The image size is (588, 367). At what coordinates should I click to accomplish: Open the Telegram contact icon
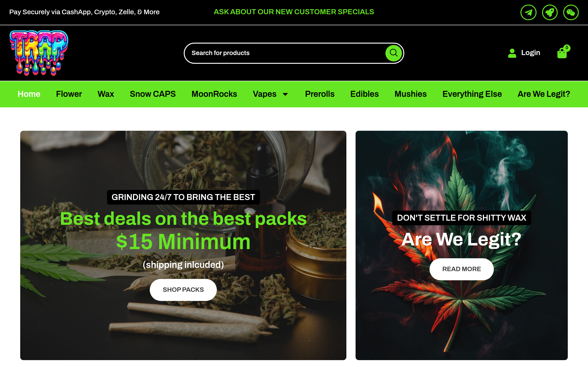click(528, 12)
